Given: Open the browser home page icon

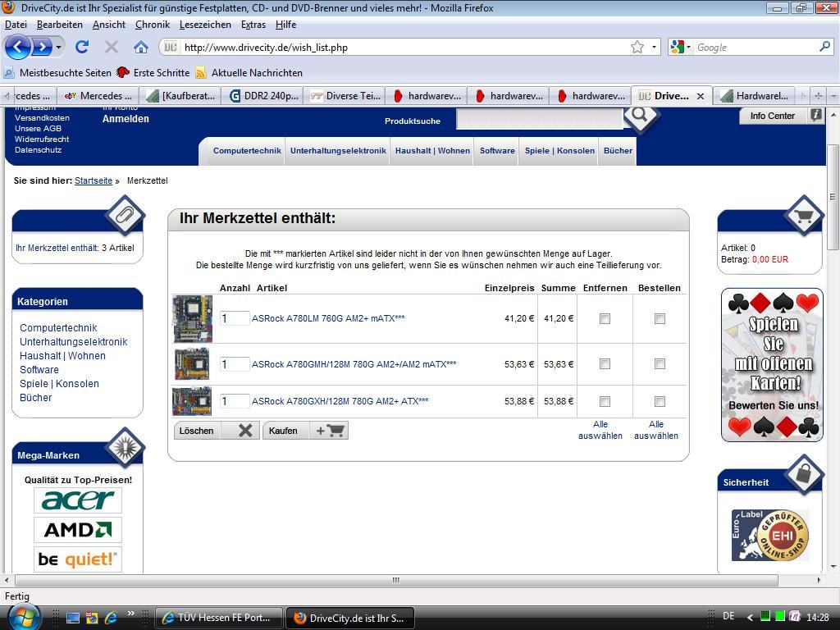Looking at the screenshot, I should (x=141, y=47).
